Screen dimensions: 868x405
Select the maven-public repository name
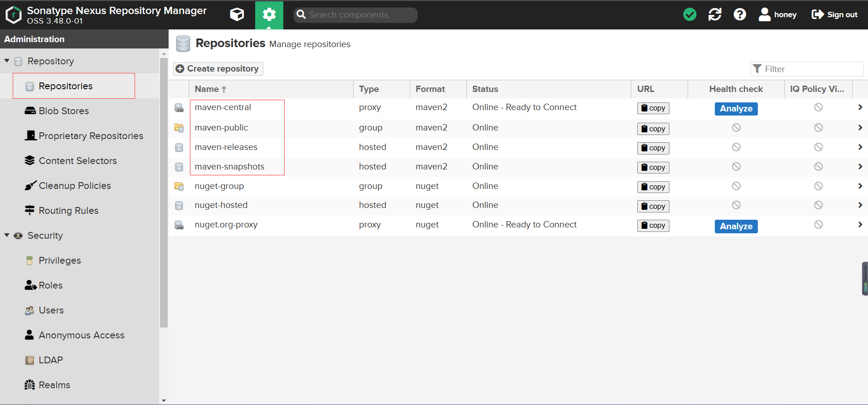221,128
